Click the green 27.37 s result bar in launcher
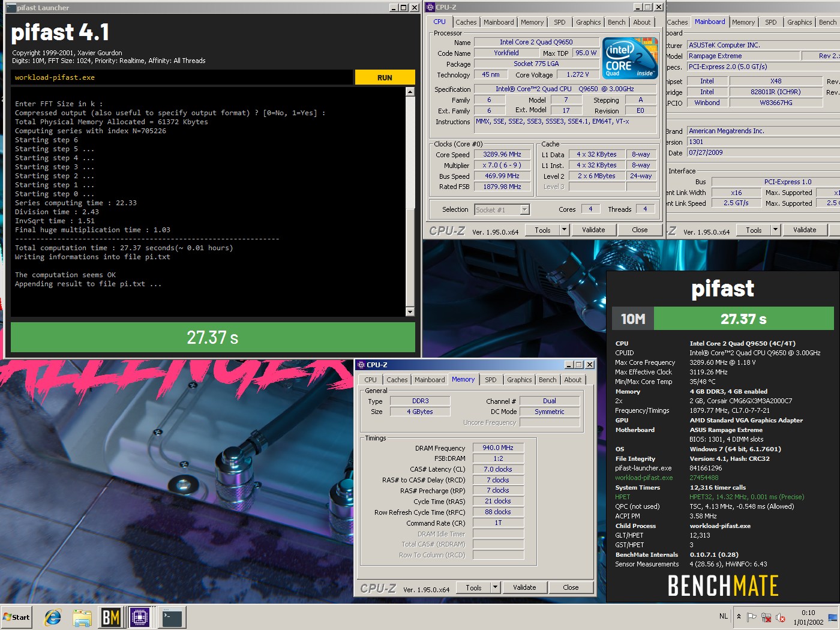This screenshot has height=630, width=840. 213,337
